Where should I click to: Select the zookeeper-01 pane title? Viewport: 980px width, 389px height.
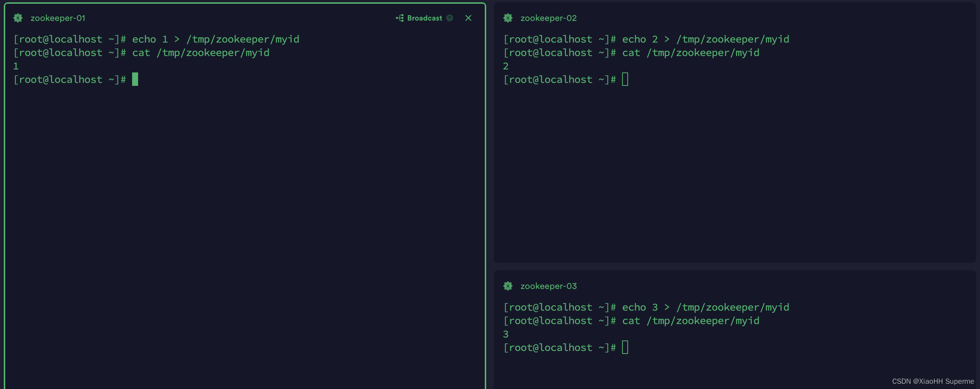[x=58, y=18]
